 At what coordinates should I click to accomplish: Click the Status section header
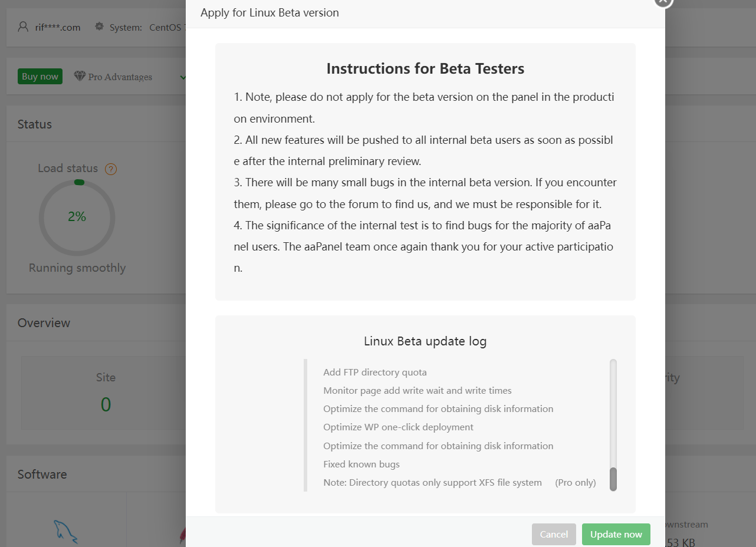coord(34,124)
